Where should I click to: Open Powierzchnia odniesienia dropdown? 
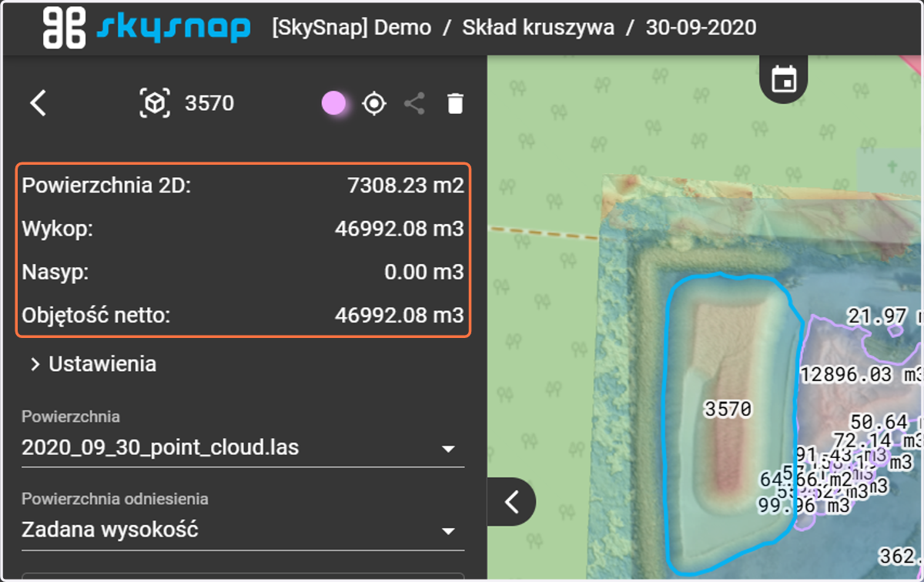pos(243,530)
